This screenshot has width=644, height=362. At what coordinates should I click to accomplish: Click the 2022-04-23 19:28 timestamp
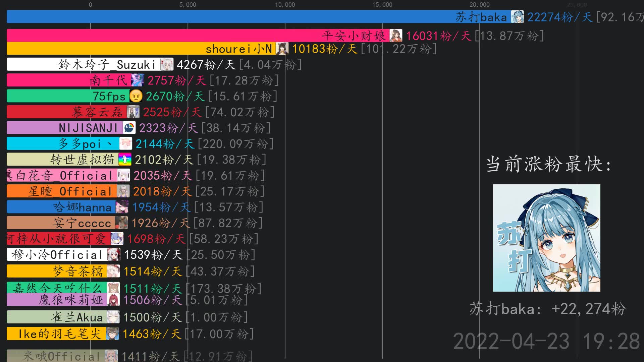point(546,341)
